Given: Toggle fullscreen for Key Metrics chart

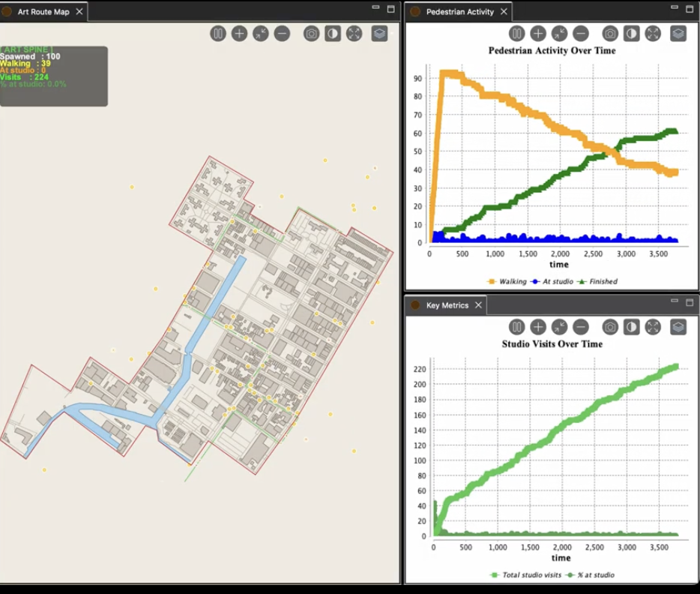Looking at the screenshot, I should point(653,327).
